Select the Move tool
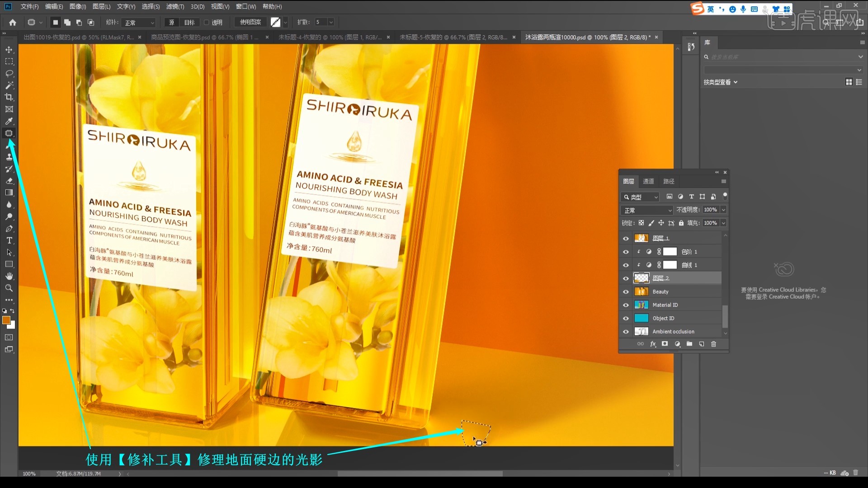Viewport: 868px width, 488px height. click(x=9, y=49)
